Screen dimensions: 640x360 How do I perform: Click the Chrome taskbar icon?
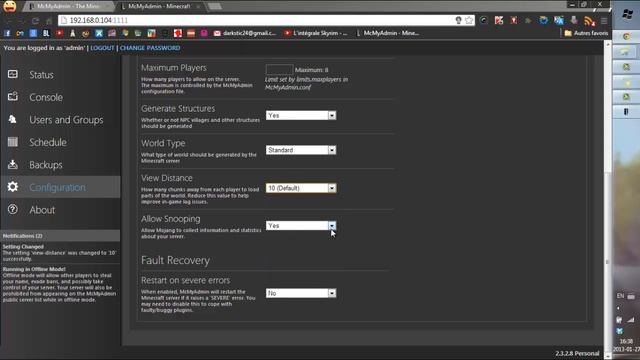(x=626, y=37)
